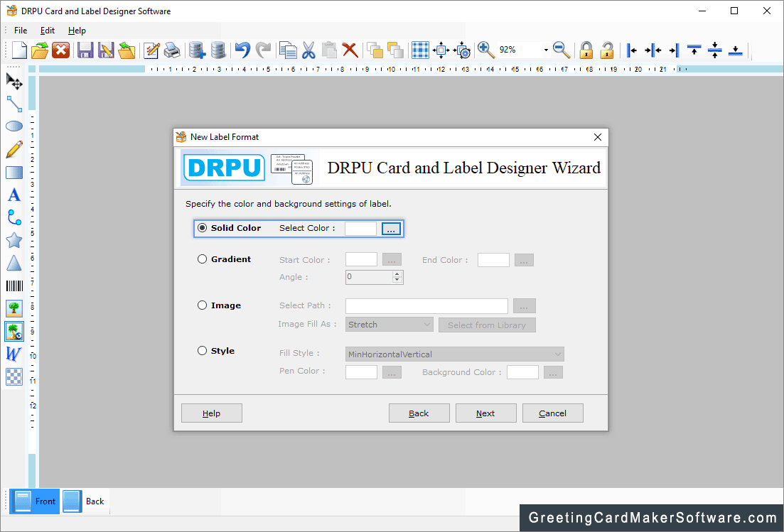Cancel the New Label Format wizard

point(552,413)
